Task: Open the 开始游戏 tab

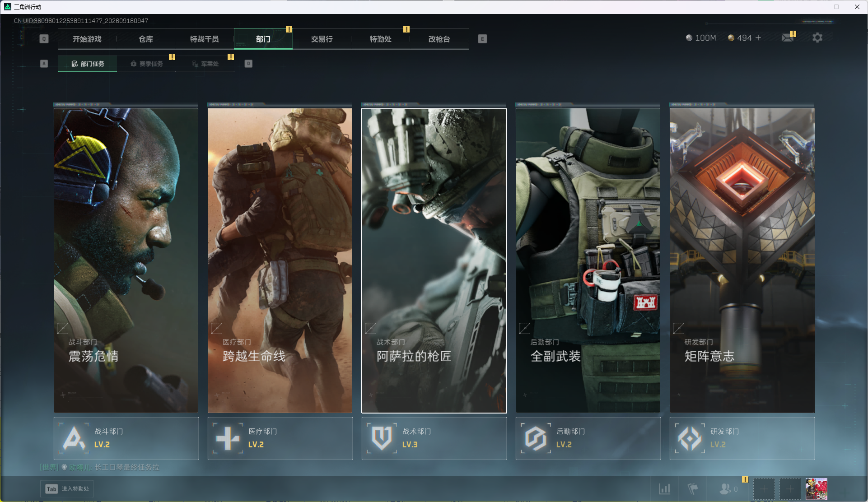Action: point(87,39)
